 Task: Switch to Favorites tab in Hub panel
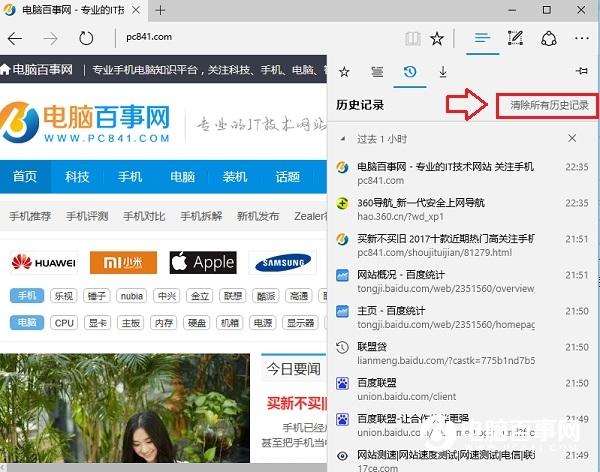coord(344,72)
